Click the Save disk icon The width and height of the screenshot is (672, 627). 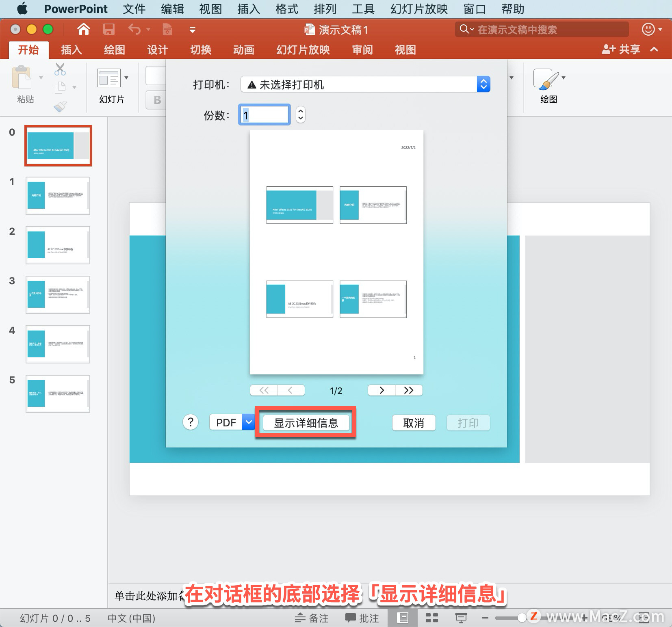point(108,29)
